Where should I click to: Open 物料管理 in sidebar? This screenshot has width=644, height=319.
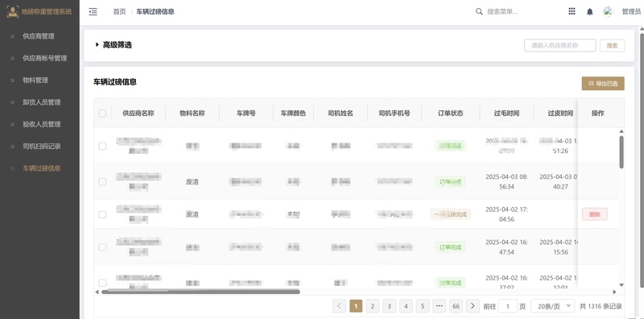coord(35,81)
